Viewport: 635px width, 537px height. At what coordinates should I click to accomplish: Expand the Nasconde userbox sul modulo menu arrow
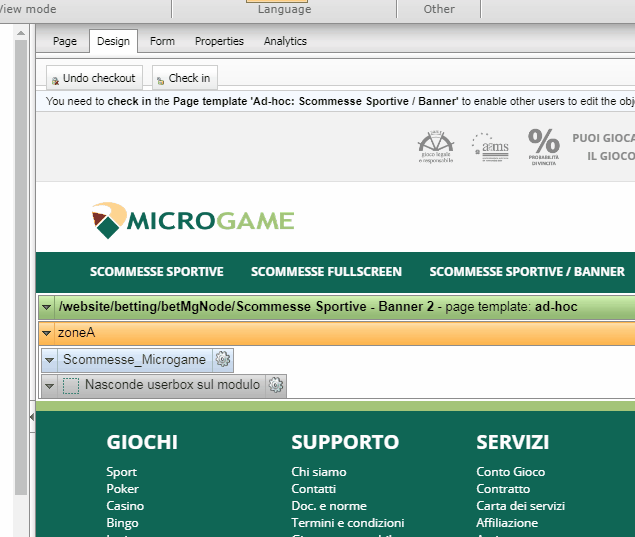click(50, 386)
